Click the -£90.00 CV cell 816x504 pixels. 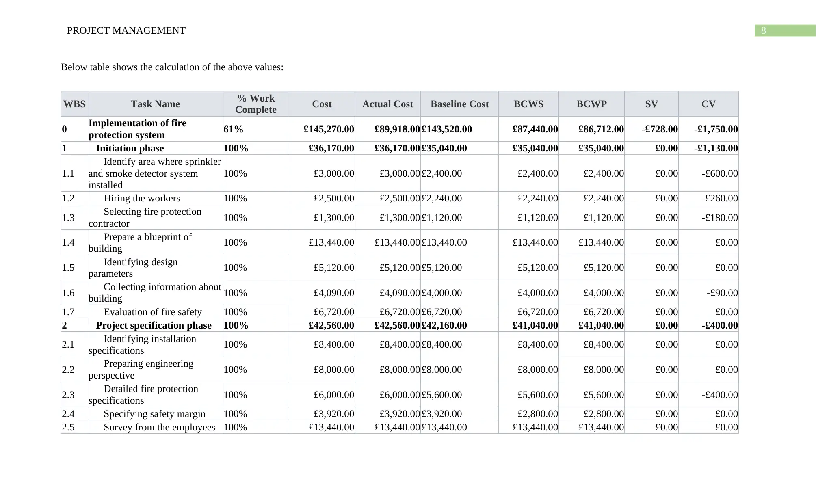click(708, 293)
